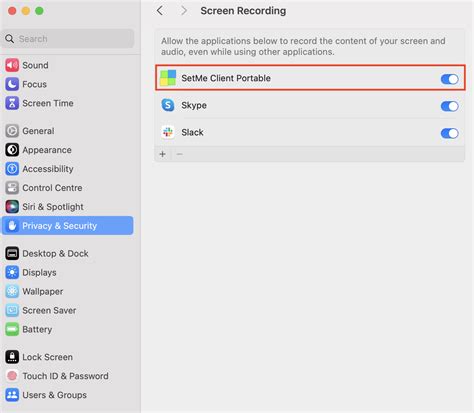Viewport: 474px width, 413px height.
Task: Click the Screen Saver icon
Action: click(12, 310)
